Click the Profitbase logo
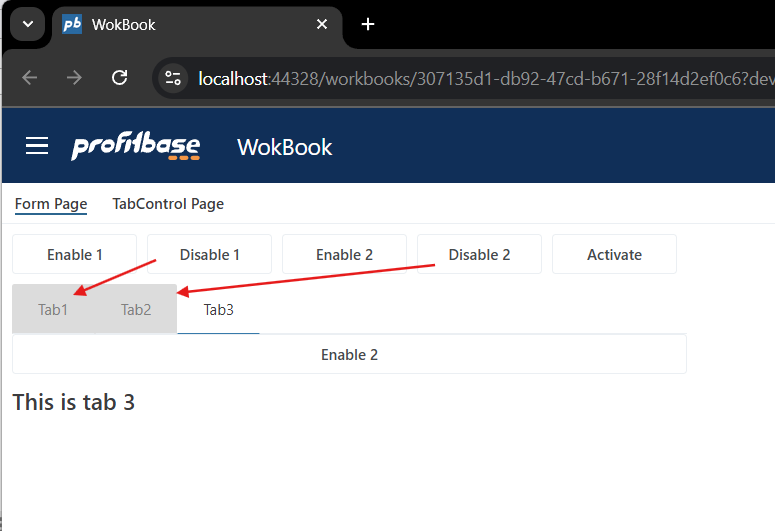Viewport: 775px width, 531px height. pyautogui.click(x=135, y=147)
